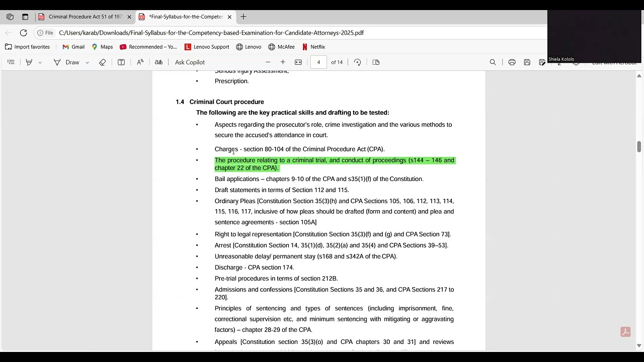The image size is (644, 362).
Task: Click the highlighted criminal trial procedure text
Action: pyautogui.click(x=335, y=164)
